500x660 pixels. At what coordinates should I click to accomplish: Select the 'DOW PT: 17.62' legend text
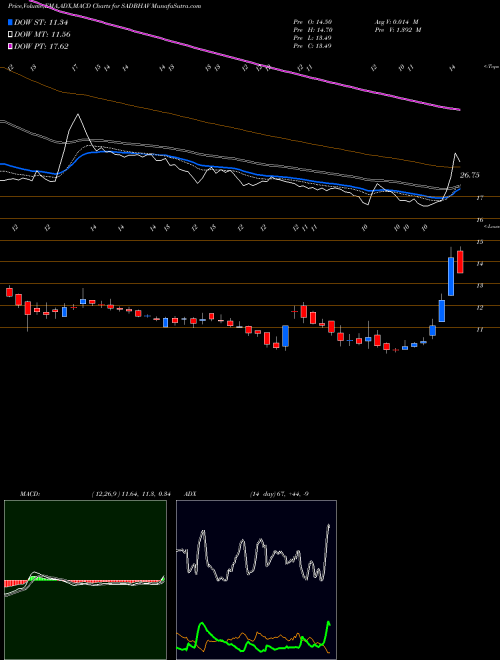41,46
